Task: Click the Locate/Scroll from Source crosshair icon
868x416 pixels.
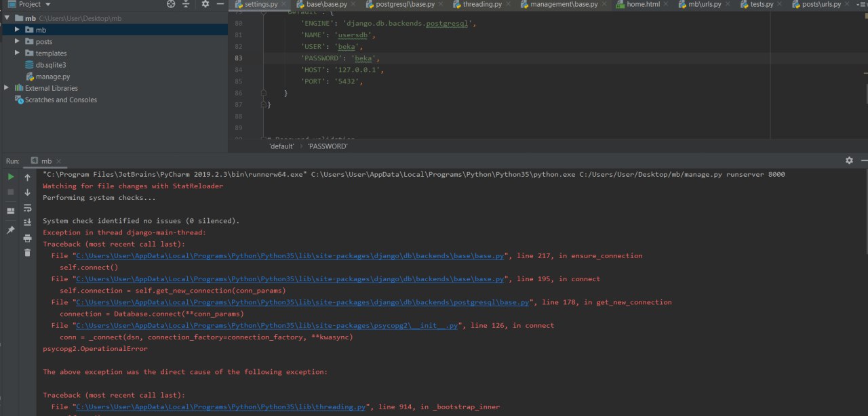Action: pos(171,4)
